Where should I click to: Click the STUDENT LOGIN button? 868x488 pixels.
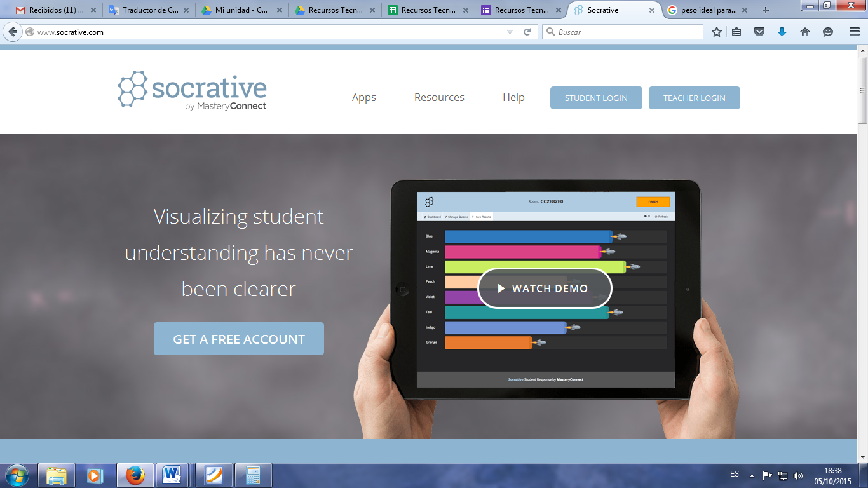click(x=595, y=97)
